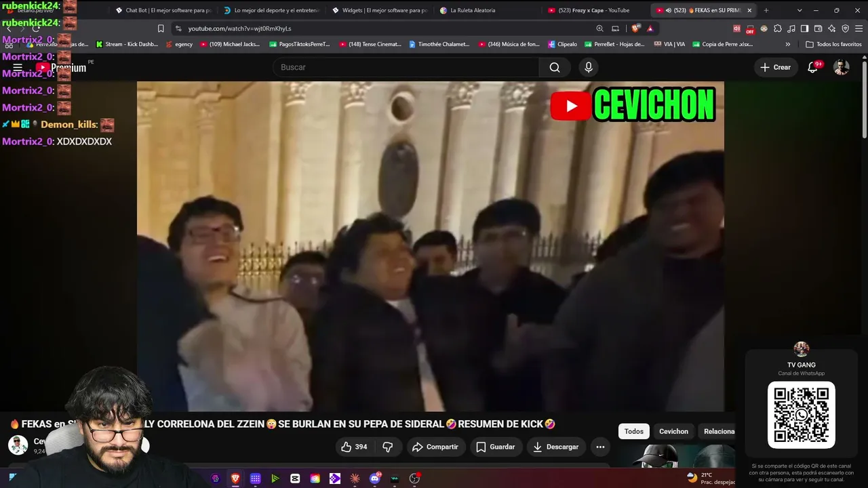Expand the tab search dropdown arrow
This screenshot has height=488, width=868.
click(800, 10)
